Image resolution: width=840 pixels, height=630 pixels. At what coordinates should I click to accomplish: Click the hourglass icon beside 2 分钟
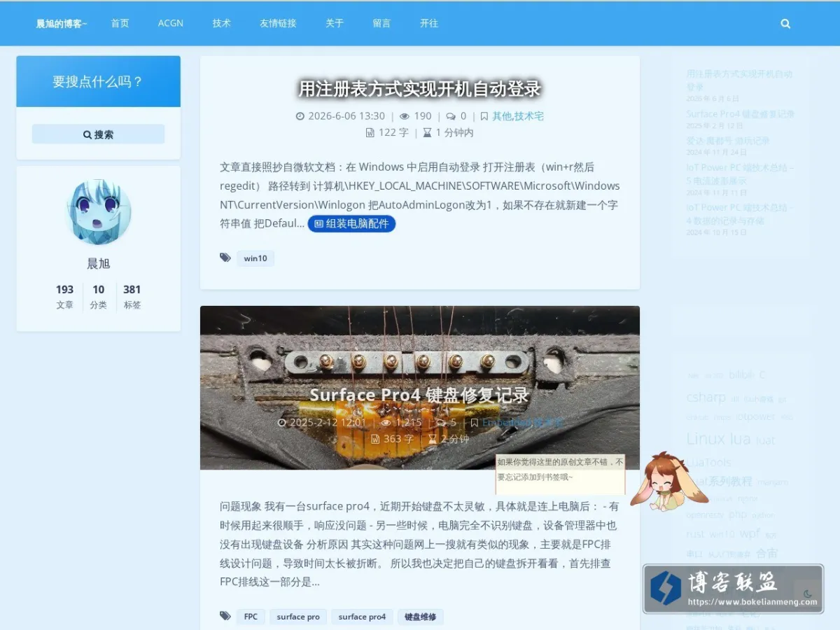click(433, 439)
